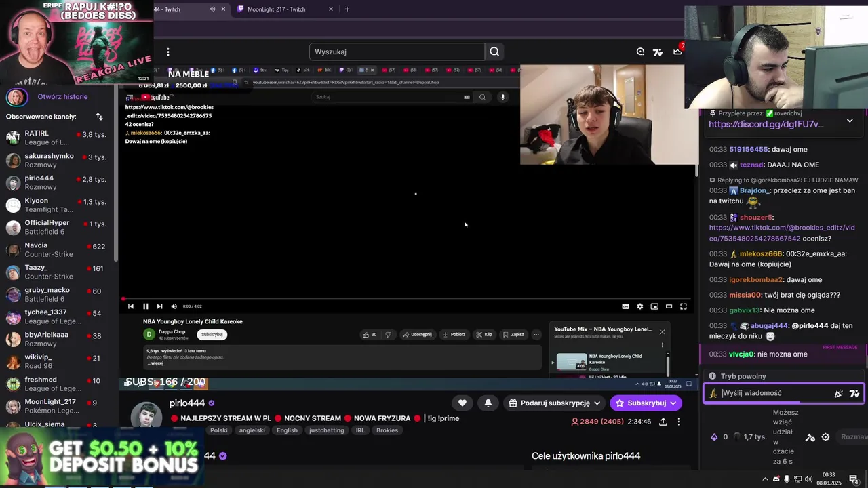Show hidden tray icons chevron
This screenshot has height=488, width=868.
coord(766,479)
